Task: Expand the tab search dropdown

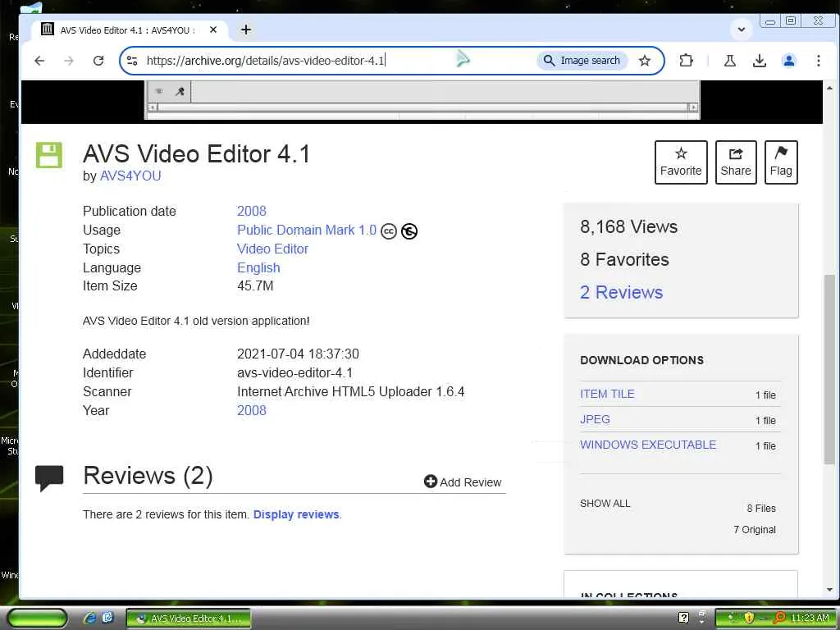Action: [742, 30]
